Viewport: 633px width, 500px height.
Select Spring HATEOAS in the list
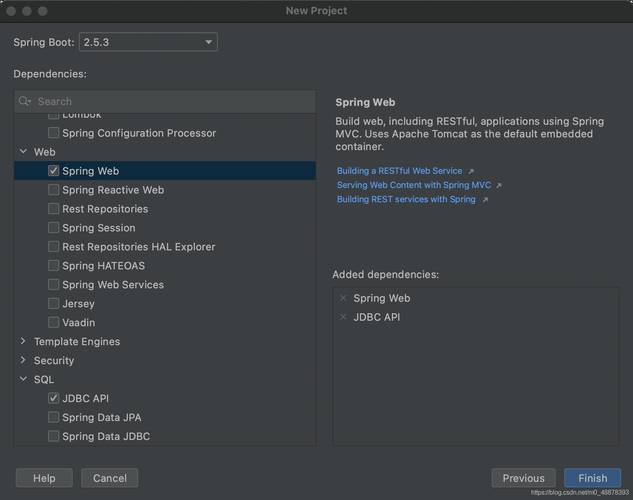click(103, 266)
